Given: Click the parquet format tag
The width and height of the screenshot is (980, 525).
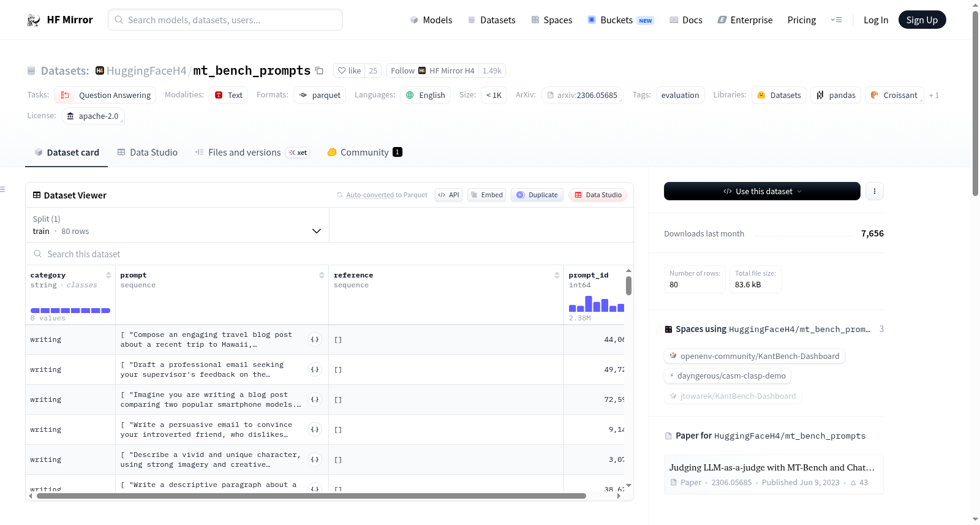Looking at the screenshot, I should [320, 95].
